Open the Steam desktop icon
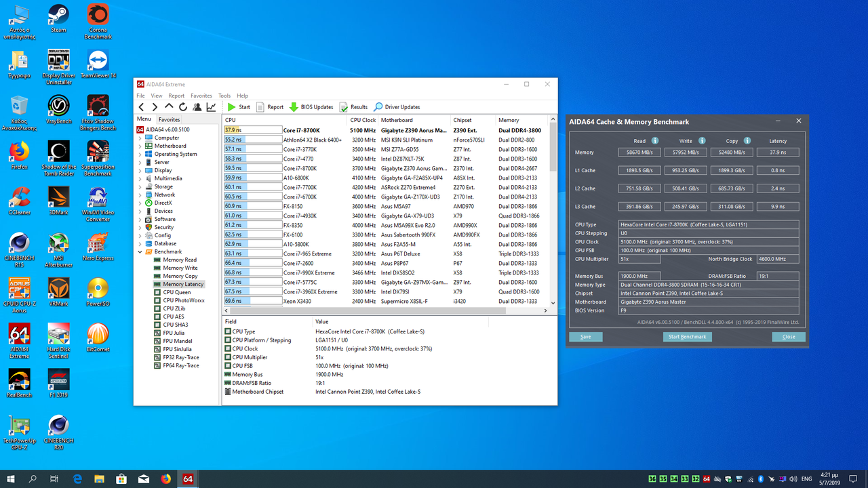 tap(58, 18)
